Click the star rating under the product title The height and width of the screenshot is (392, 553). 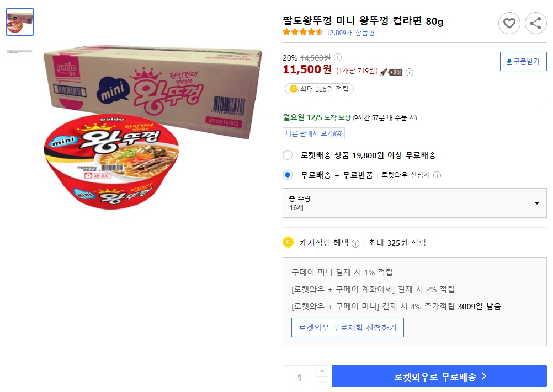[x=302, y=33]
